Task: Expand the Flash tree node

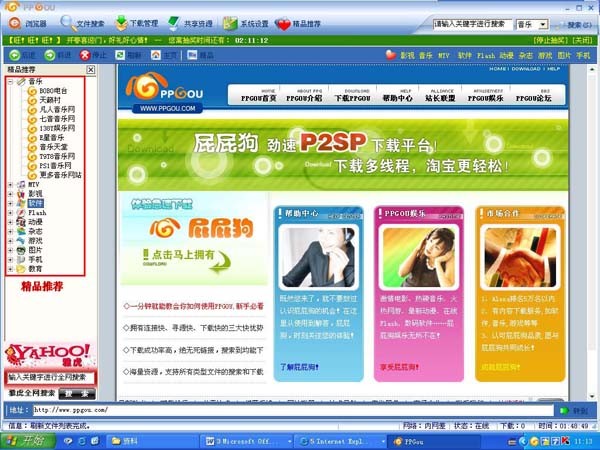Action: tap(11, 213)
